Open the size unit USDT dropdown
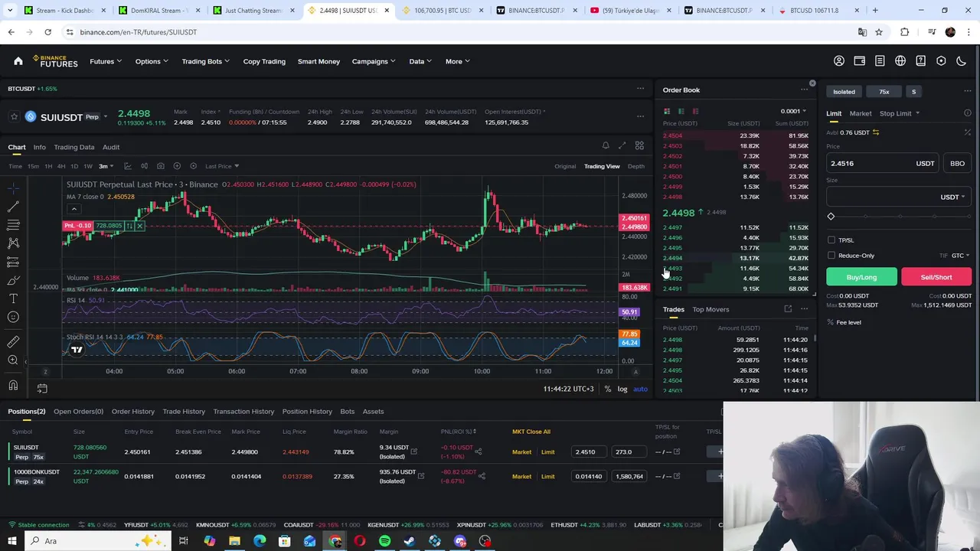Image resolution: width=980 pixels, height=551 pixels. tap(952, 197)
